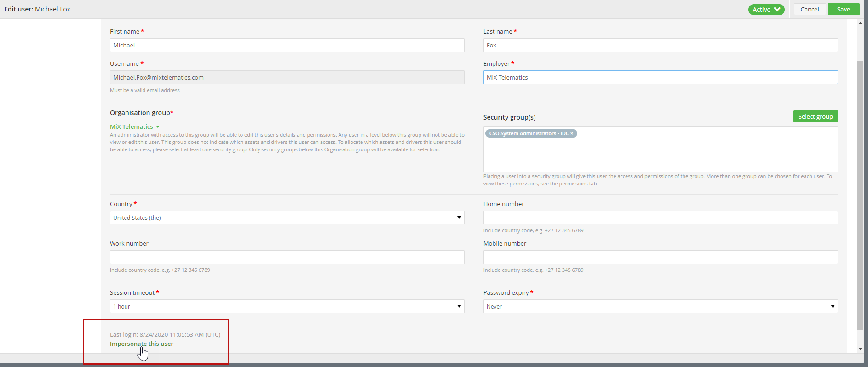Click the Last login timestamp text
The image size is (868, 367).
pos(165,334)
